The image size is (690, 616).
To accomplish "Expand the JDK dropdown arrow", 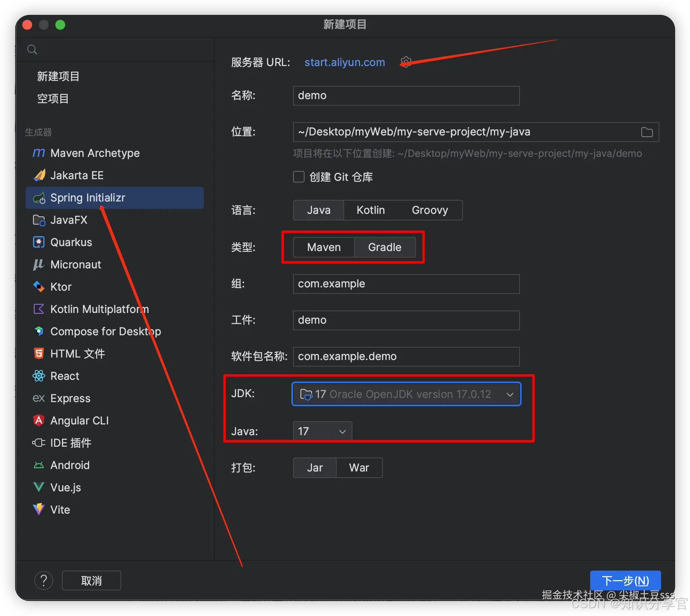I will pos(510,394).
